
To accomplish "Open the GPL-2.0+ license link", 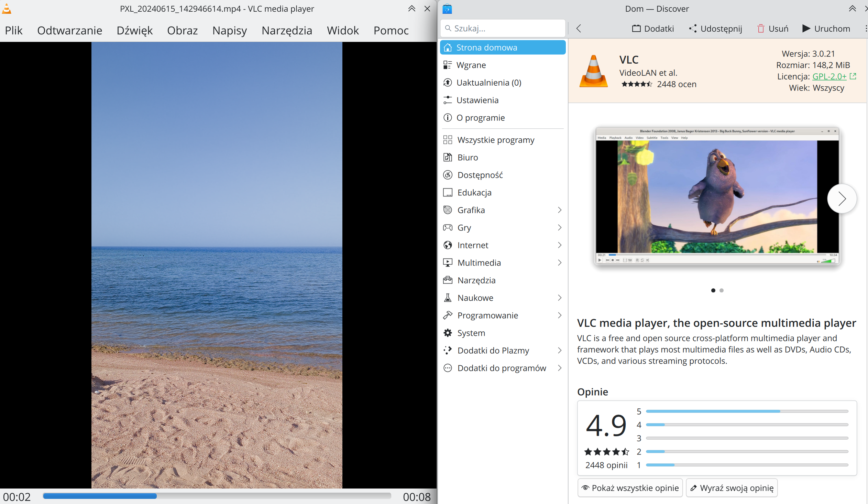I will click(x=829, y=76).
